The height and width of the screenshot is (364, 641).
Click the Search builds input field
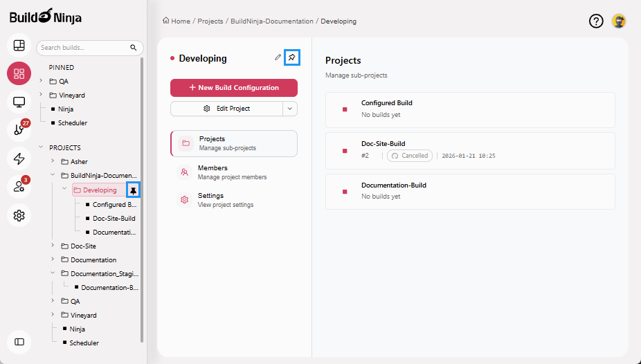click(83, 48)
